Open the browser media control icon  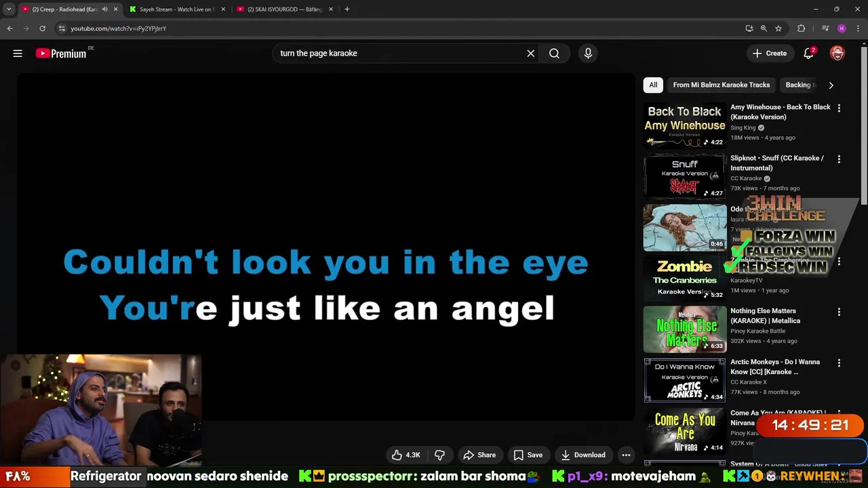(825, 28)
